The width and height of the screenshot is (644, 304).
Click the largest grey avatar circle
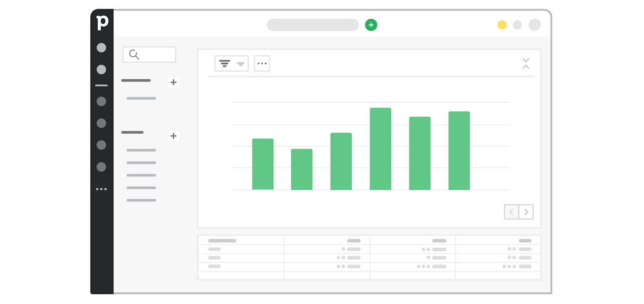[x=535, y=25]
